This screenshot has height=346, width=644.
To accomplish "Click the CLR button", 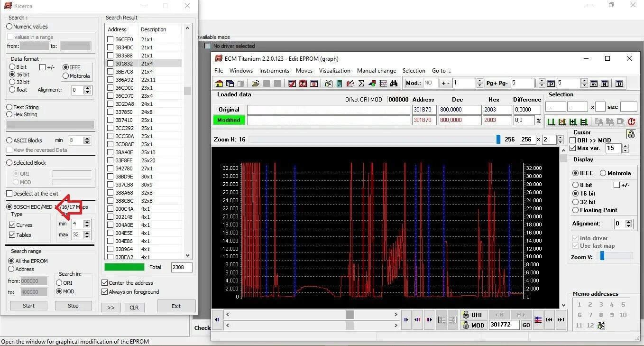I will [x=134, y=308].
